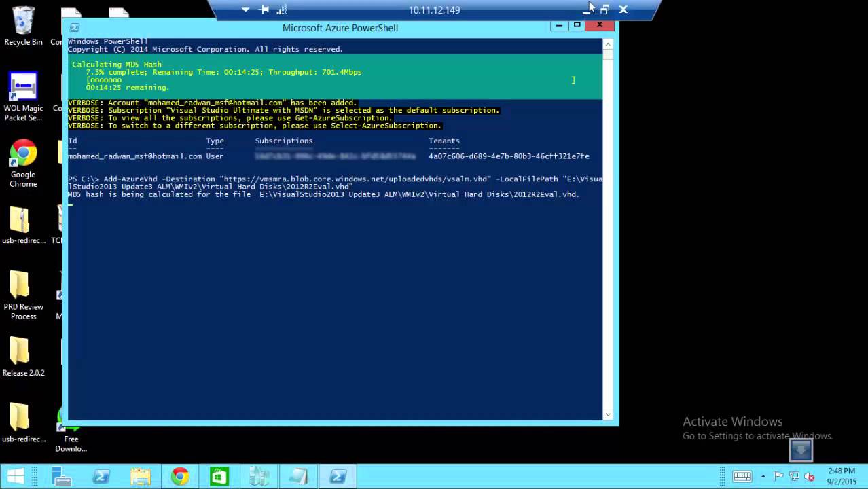Launch Google Chrome from the desktop
Viewport: 868px width, 489px height.
point(23,164)
